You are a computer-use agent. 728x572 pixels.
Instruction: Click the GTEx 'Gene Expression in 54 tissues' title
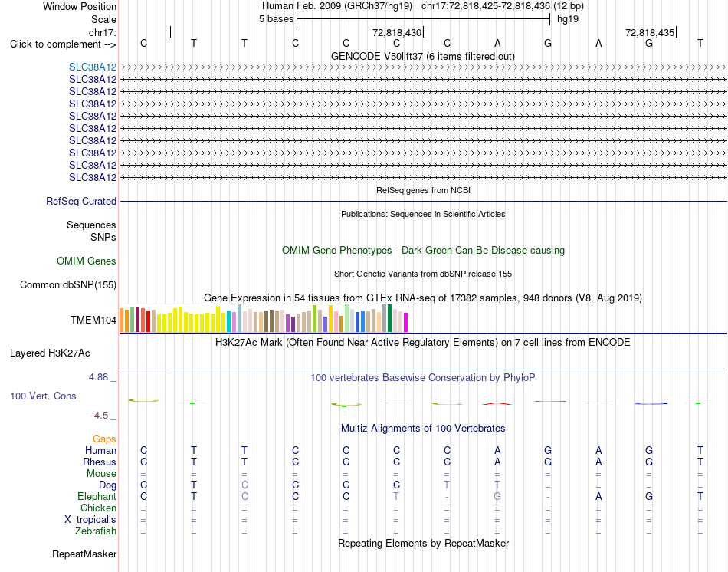[423, 298]
